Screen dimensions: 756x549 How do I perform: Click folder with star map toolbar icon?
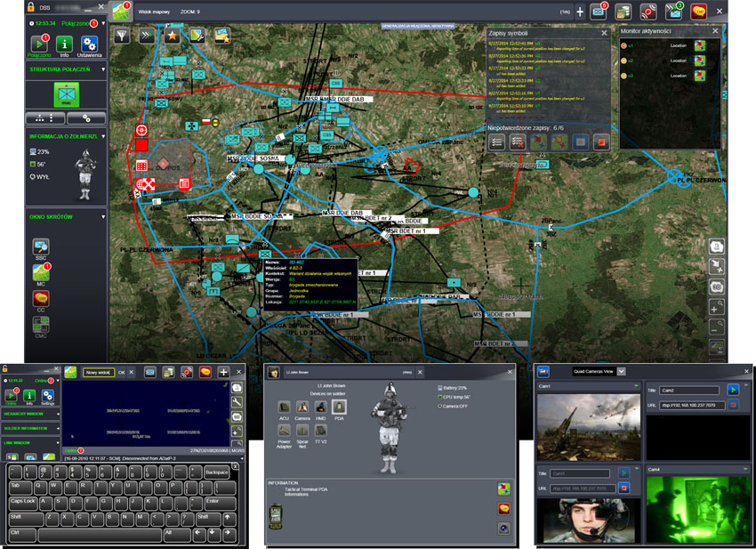(222, 36)
